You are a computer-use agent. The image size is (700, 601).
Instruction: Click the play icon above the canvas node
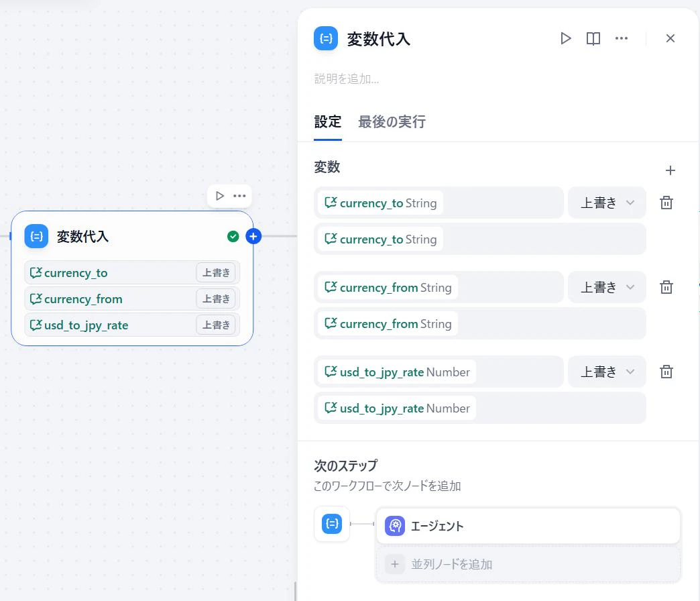[x=220, y=195]
